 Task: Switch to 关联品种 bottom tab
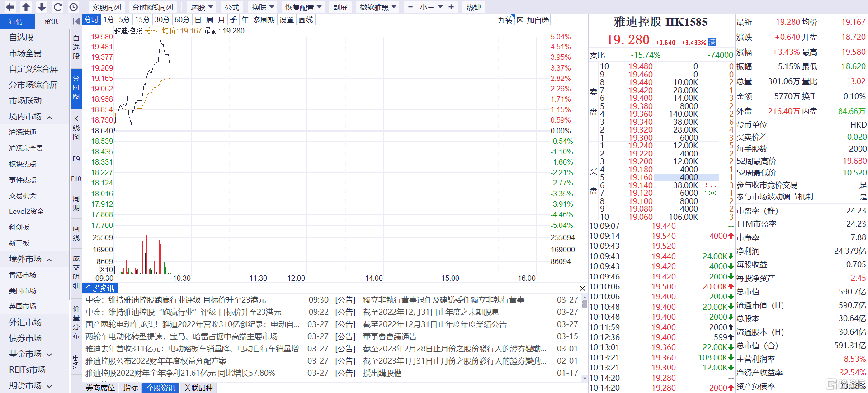[198, 388]
